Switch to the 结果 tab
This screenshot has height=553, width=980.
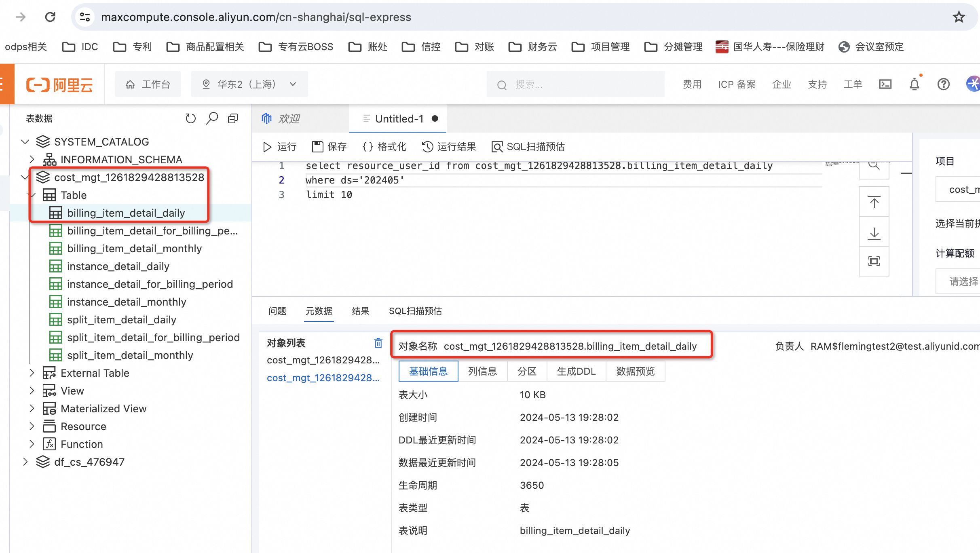pyautogui.click(x=360, y=311)
